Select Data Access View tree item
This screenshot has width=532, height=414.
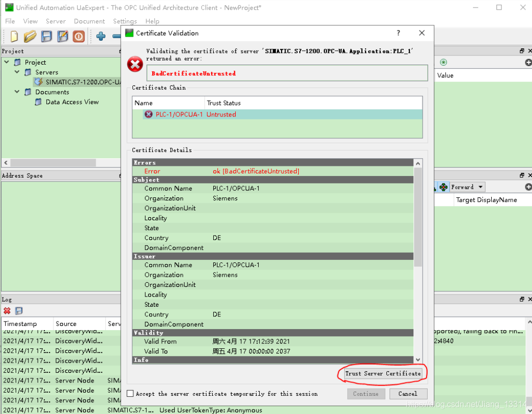point(72,102)
